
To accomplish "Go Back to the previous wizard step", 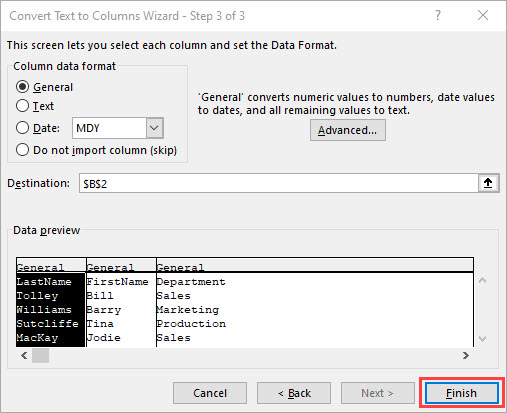I will click(294, 393).
